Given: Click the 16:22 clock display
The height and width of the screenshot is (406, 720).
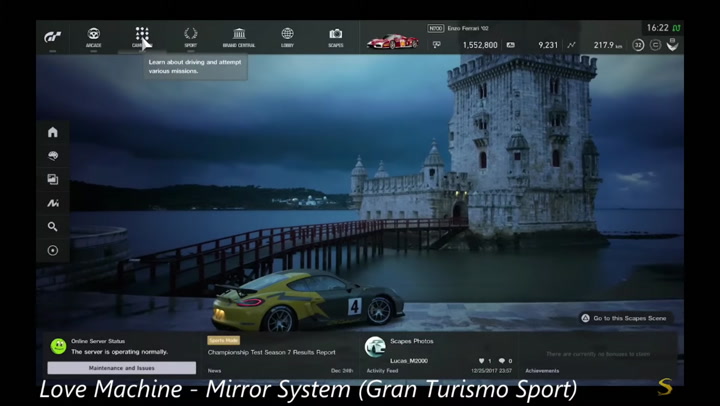Looking at the screenshot, I should 658,28.
